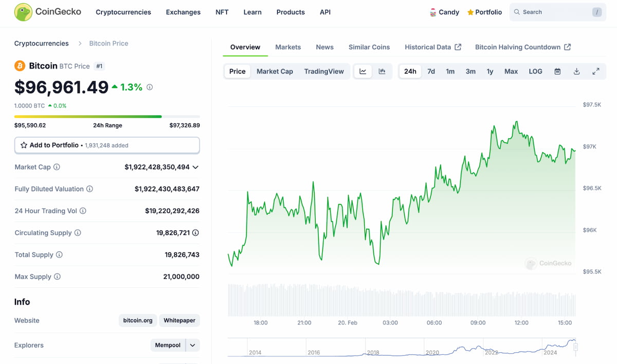Viewport: 617px width, 364px height.
Task: Click info icon beside Fully Diluted Valuation
Action: pos(89,189)
